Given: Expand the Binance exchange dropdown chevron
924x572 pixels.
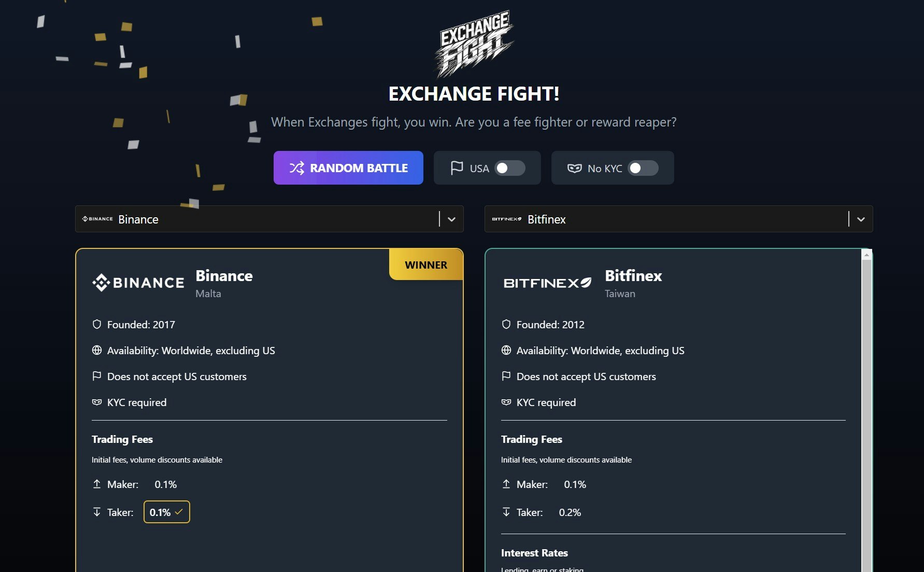Looking at the screenshot, I should click(451, 219).
